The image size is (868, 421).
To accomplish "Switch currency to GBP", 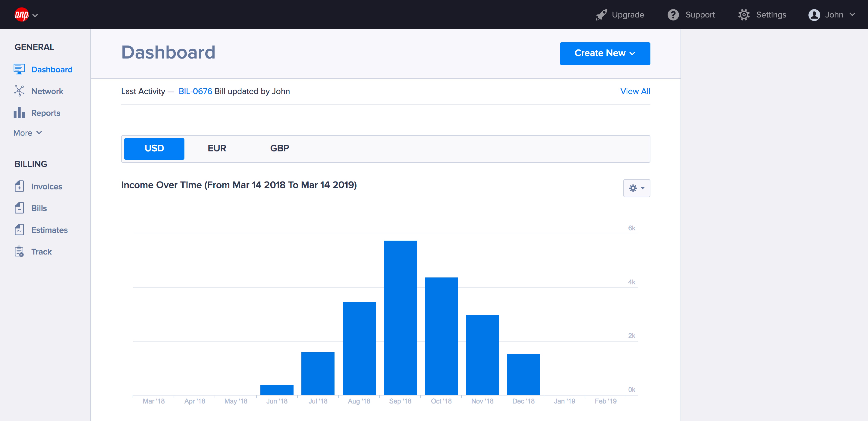I will (x=279, y=148).
